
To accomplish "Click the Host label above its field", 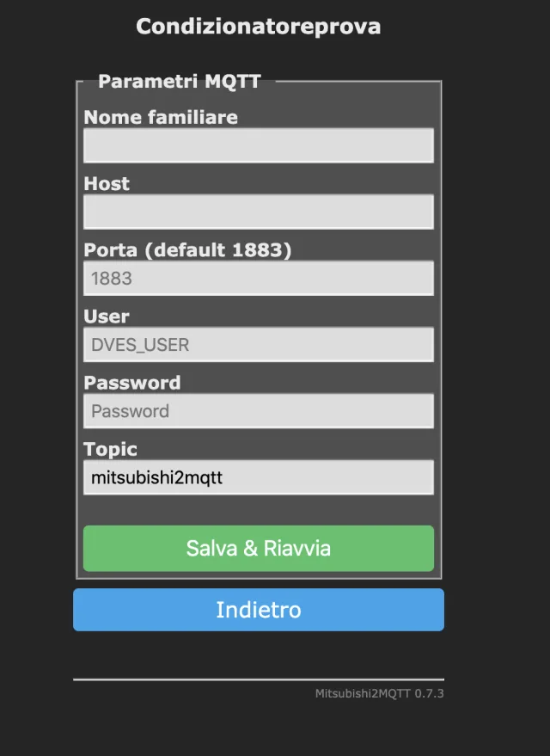I will click(107, 183).
